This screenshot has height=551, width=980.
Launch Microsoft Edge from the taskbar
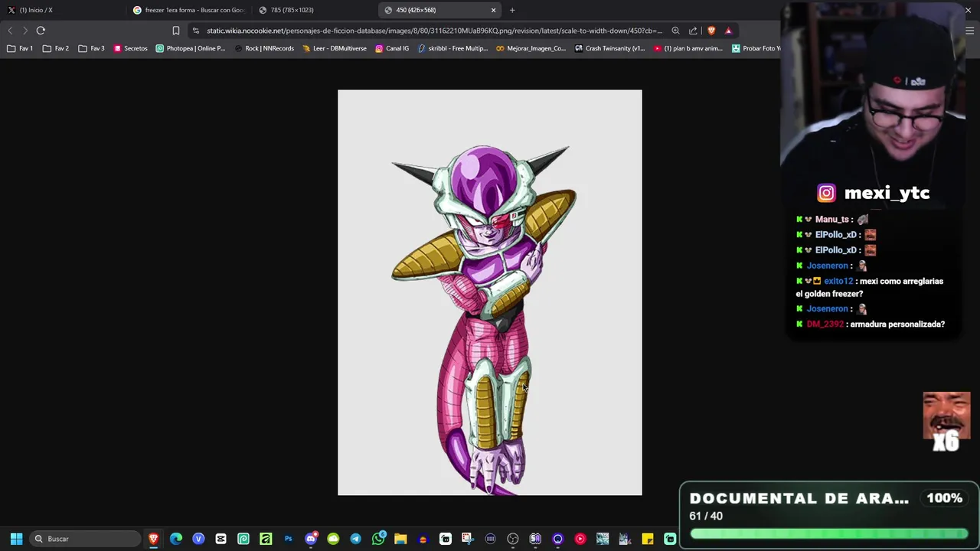pyautogui.click(x=176, y=539)
